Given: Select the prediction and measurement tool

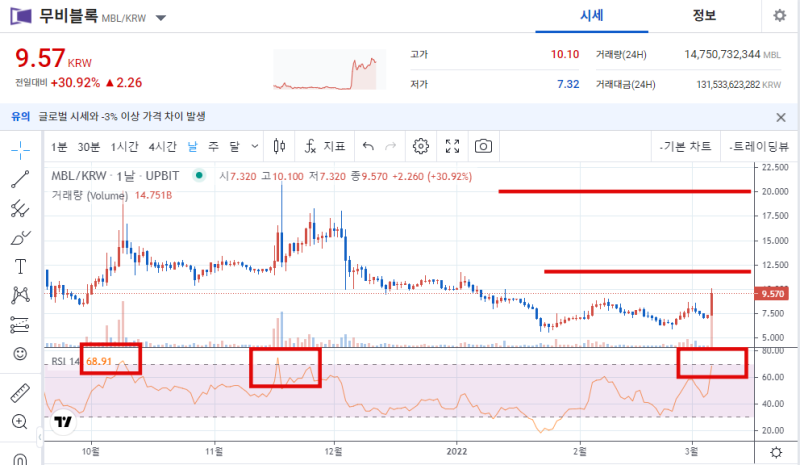Looking at the screenshot, I should (20, 325).
